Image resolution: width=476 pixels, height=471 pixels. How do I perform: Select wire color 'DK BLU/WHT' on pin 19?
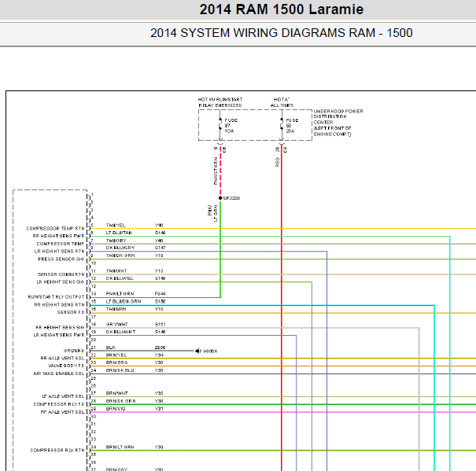pyautogui.click(x=120, y=332)
